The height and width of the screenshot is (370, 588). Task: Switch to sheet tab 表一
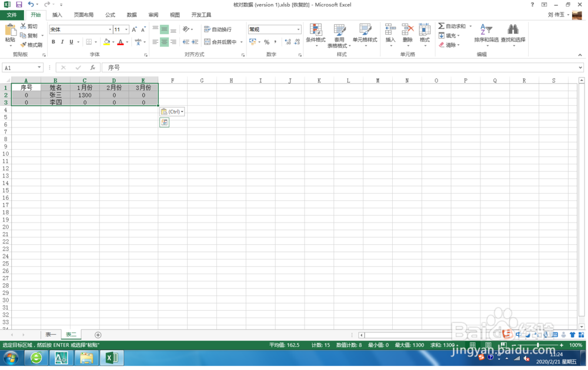tap(51, 334)
